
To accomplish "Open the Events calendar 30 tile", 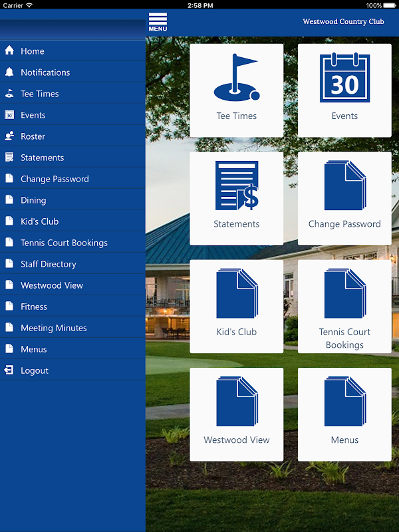I will pos(344,90).
